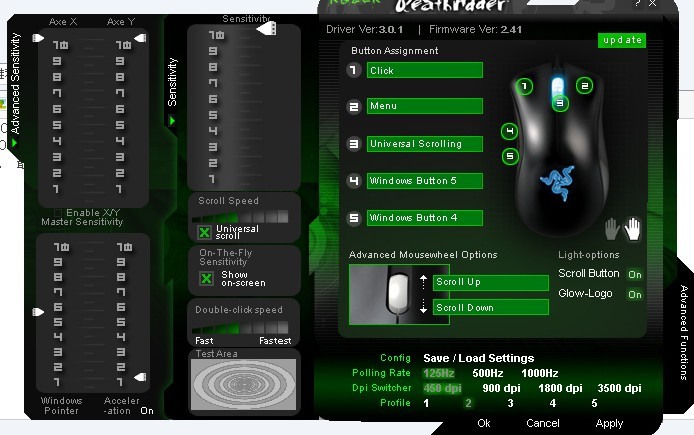Open Universal Scrolling assignment dropdown
694x435 pixels.
425,144
